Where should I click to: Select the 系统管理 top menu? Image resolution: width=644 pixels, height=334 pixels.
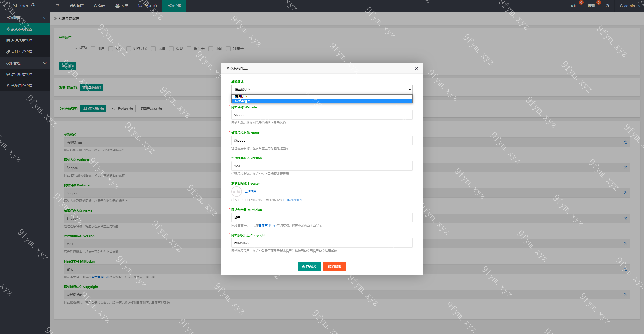point(174,6)
